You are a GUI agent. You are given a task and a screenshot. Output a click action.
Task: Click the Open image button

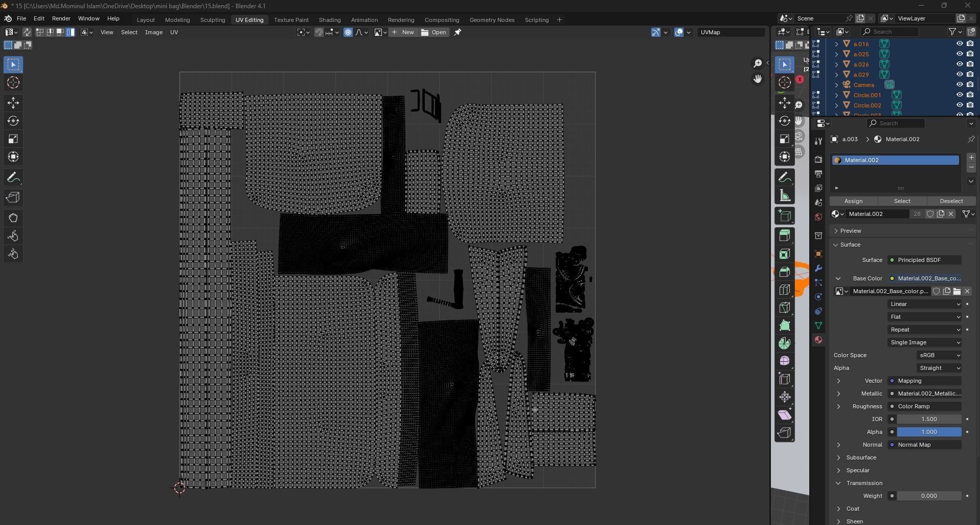coord(434,32)
